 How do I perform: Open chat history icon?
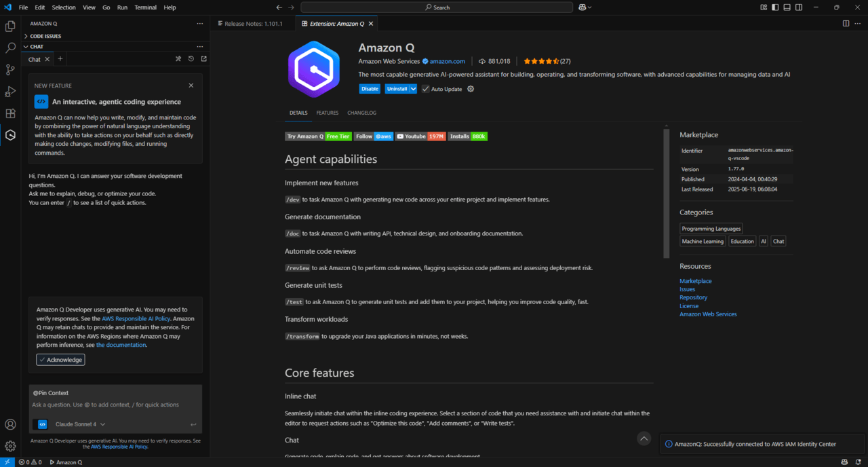[191, 59]
